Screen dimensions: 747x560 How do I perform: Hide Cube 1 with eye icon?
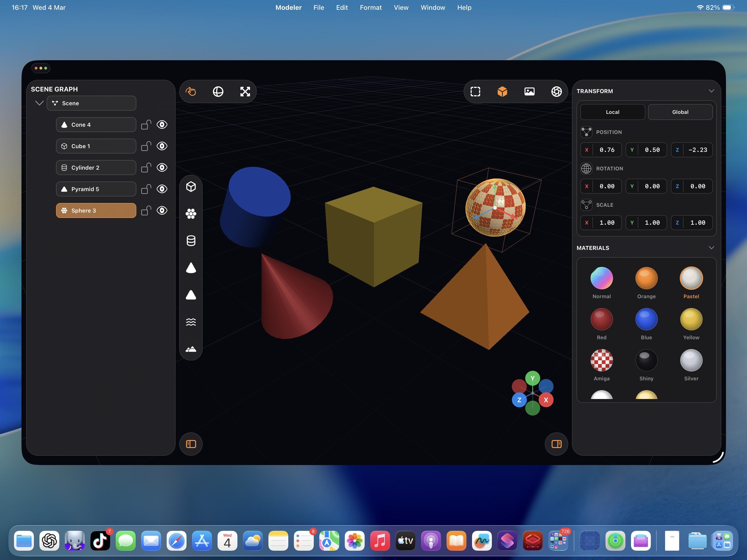pos(162,146)
